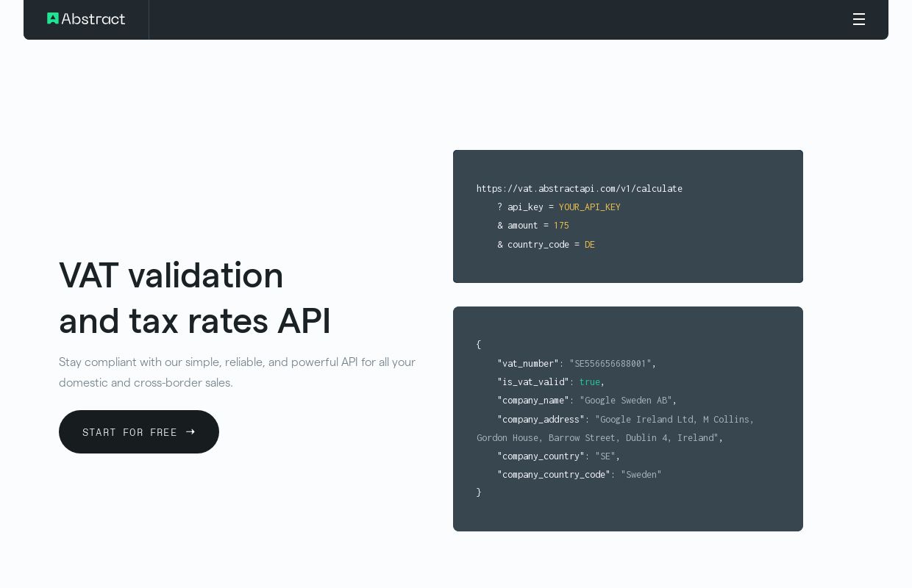This screenshot has height=588, width=912.
Task: Click the Start For Free button
Action: pos(139,432)
